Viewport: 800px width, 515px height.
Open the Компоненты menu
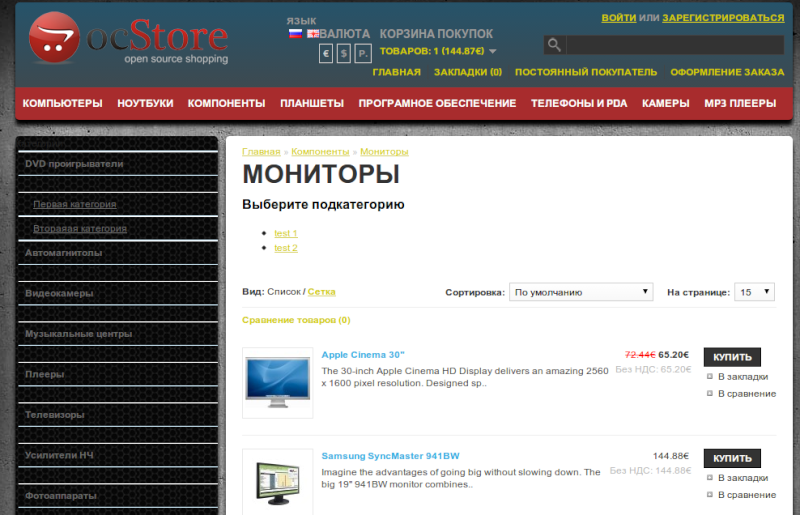point(227,103)
